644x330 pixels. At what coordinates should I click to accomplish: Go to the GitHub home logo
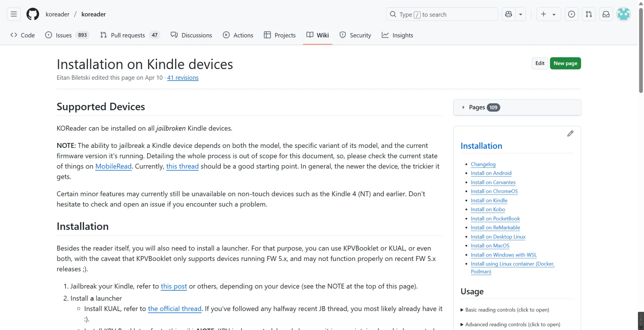[33, 14]
